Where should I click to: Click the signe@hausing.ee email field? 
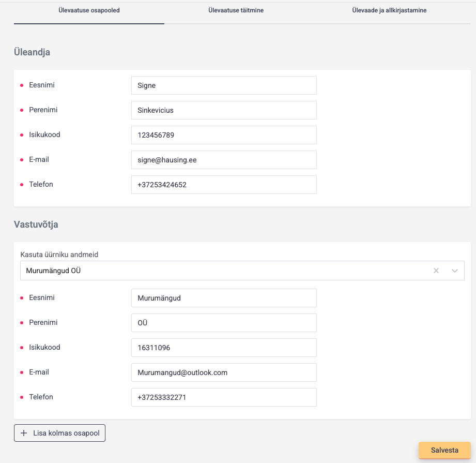pyautogui.click(x=224, y=160)
